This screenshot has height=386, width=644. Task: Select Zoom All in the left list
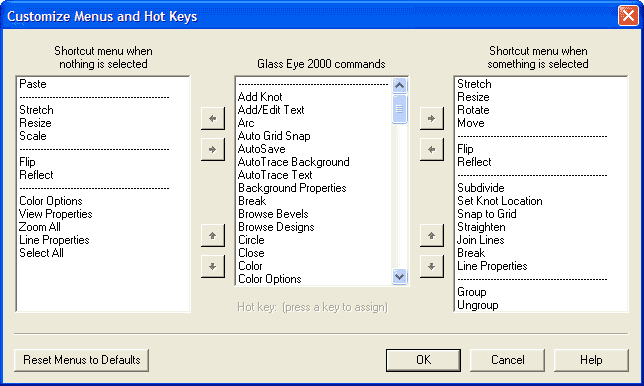(40, 227)
